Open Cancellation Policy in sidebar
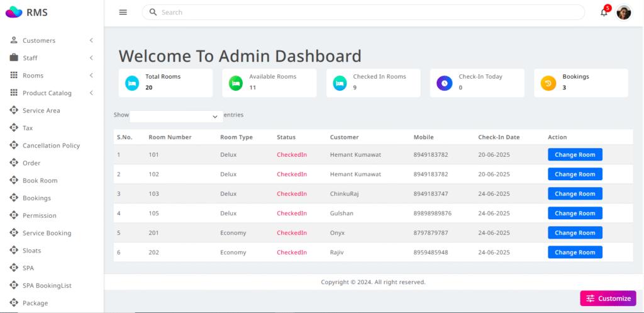Image resolution: width=644 pixels, height=313 pixels. tap(51, 145)
